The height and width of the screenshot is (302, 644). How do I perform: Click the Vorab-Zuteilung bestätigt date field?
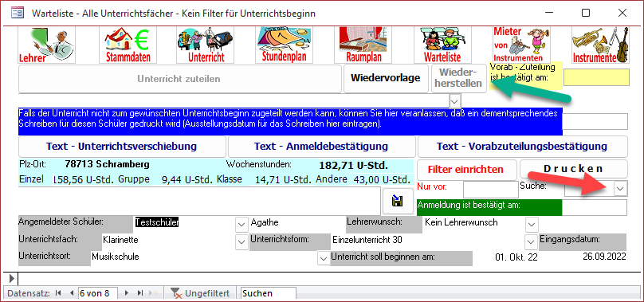click(x=596, y=77)
